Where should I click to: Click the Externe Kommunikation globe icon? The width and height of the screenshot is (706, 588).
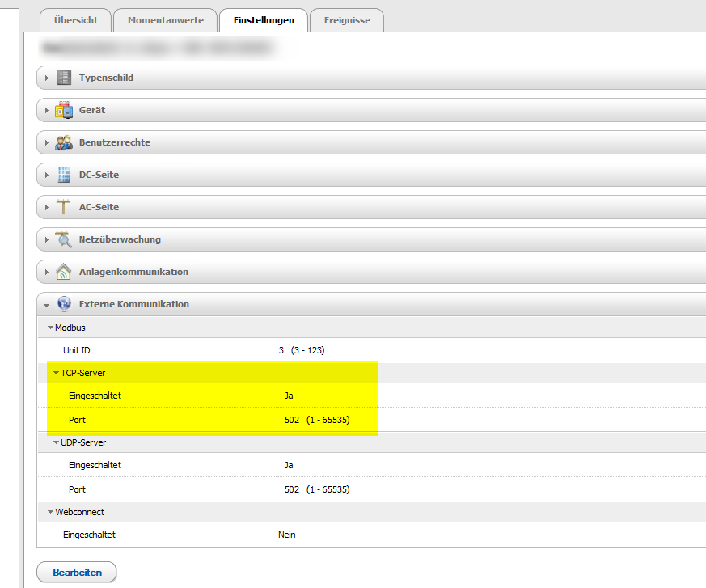[x=64, y=304]
